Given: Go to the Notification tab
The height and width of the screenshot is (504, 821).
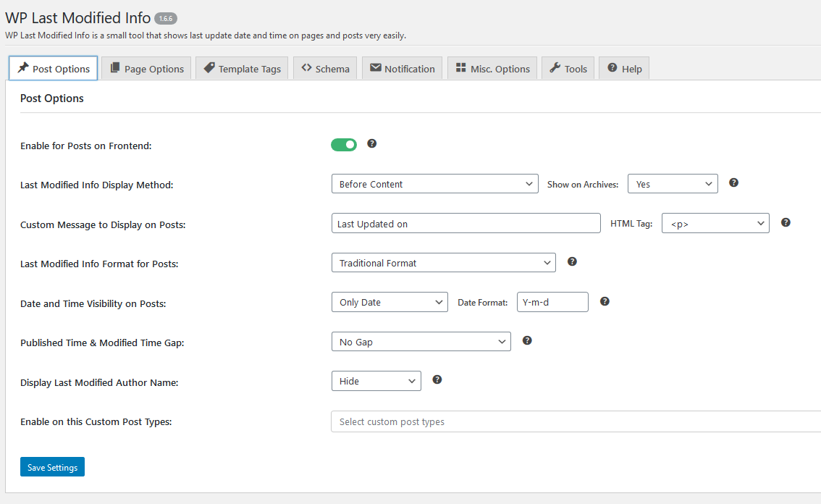Looking at the screenshot, I should coord(402,69).
